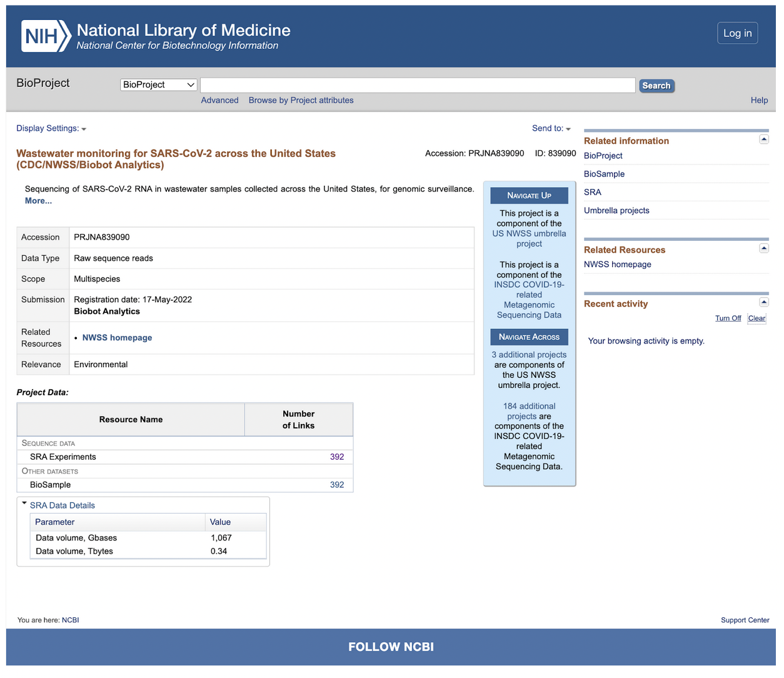The height and width of the screenshot is (678, 784).
Task: Click the Number of Links column header
Action: coord(298,420)
